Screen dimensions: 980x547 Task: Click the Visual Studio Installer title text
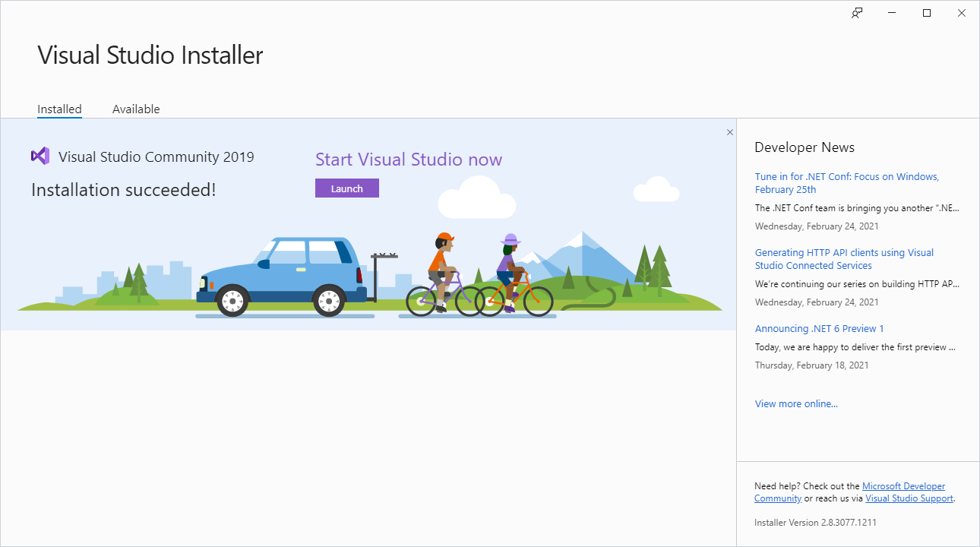point(150,55)
